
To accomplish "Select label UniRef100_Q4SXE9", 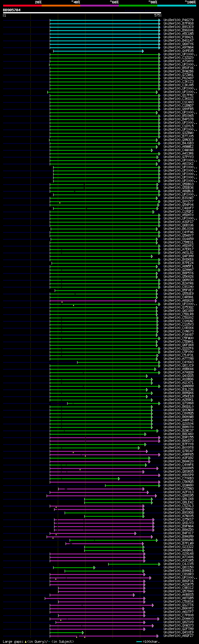I will (178, 632).
